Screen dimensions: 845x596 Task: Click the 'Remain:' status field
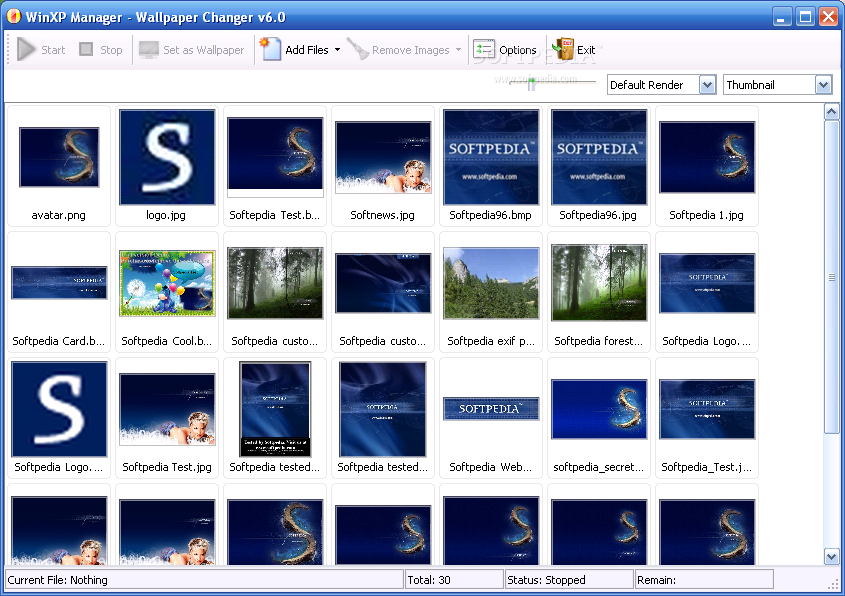pyautogui.click(x=704, y=580)
